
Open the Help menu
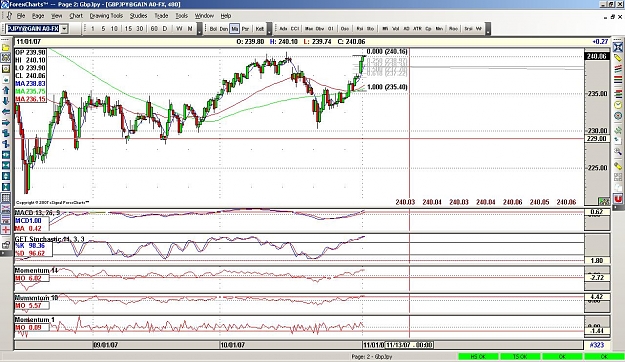coord(226,16)
